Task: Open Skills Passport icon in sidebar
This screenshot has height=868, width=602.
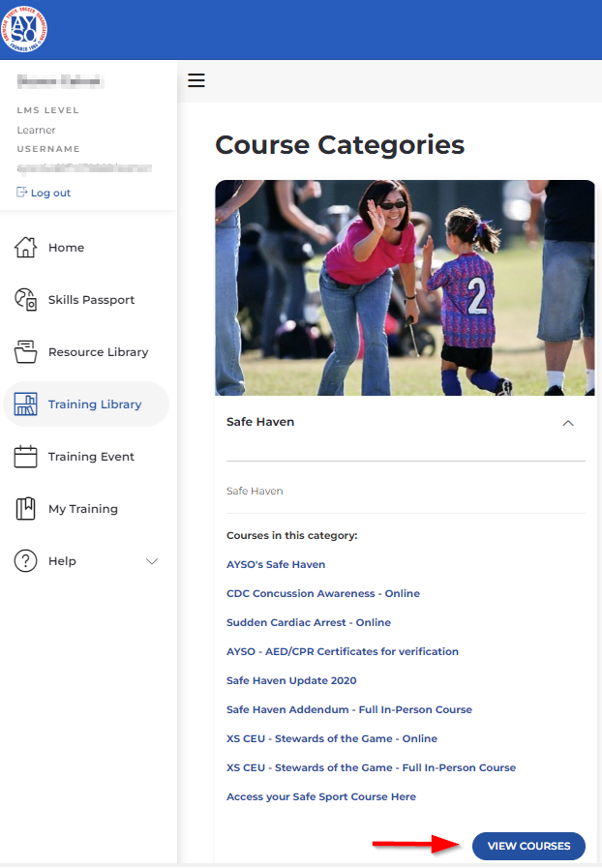Action: point(25,300)
